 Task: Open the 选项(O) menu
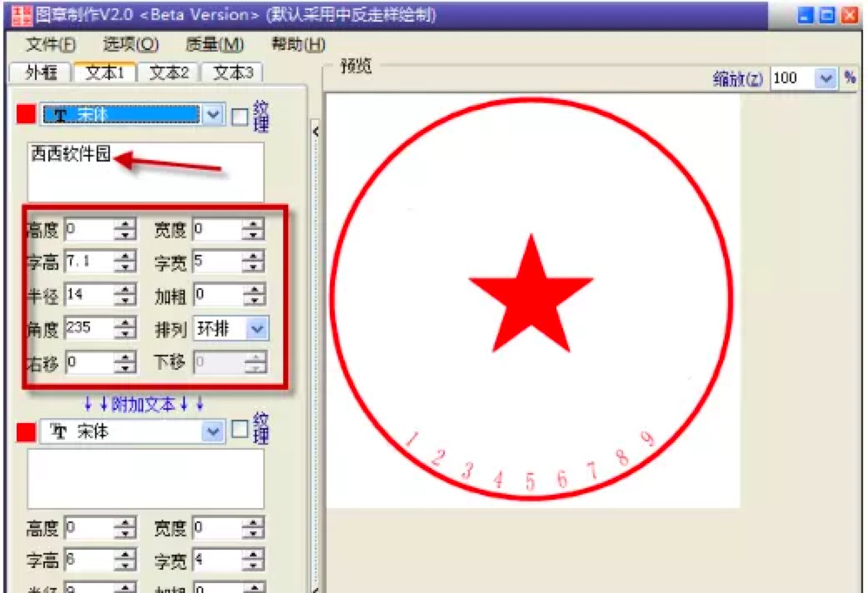point(131,44)
